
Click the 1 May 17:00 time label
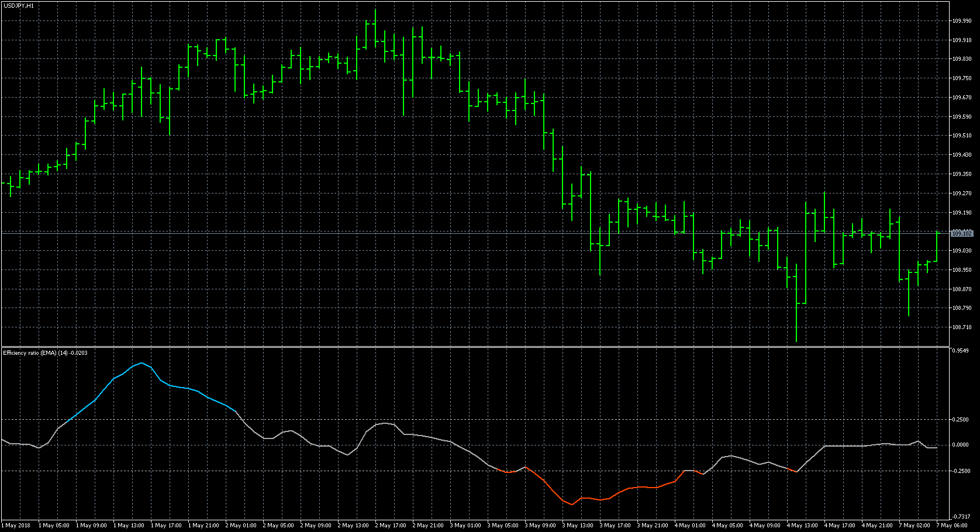pyautogui.click(x=167, y=526)
